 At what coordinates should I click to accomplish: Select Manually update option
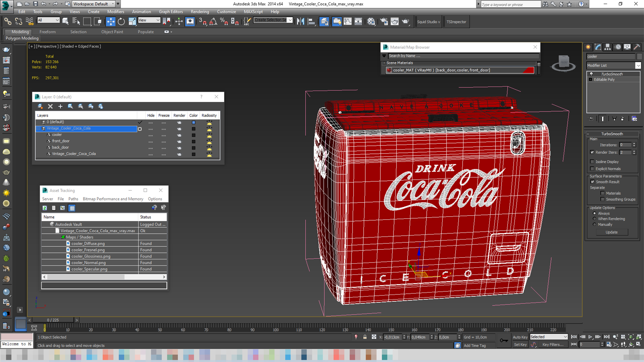tap(594, 224)
